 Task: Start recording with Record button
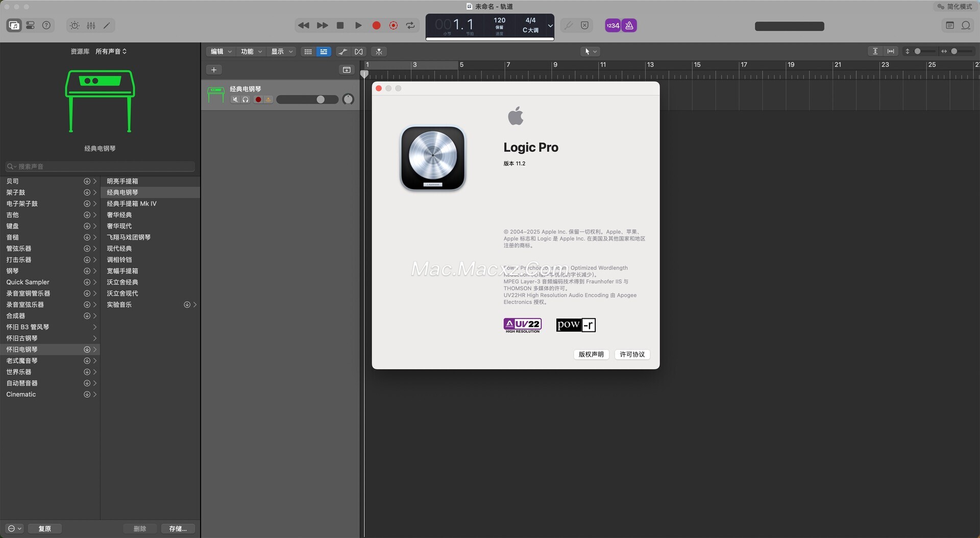click(x=376, y=25)
